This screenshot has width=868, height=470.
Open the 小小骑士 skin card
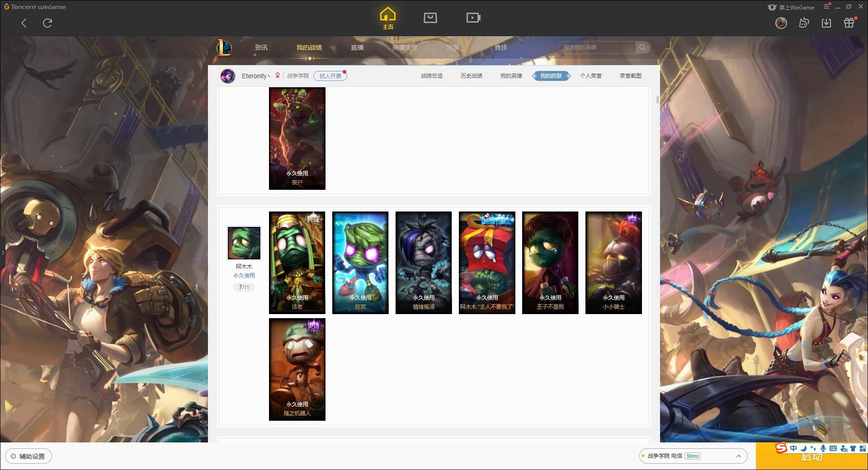(613, 263)
